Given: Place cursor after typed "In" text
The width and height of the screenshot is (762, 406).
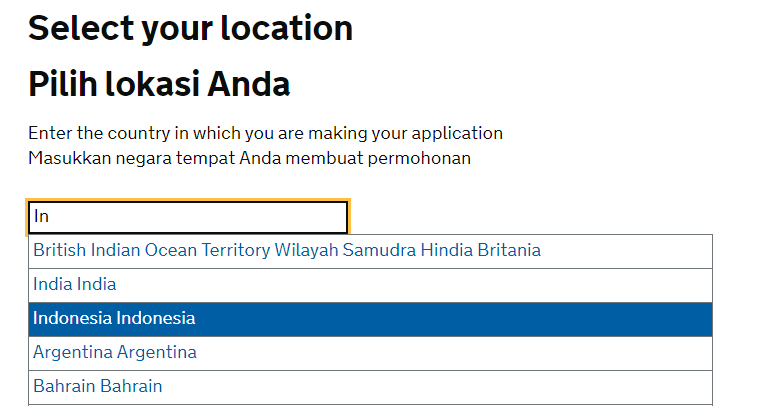Looking at the screenshot, I should tap(50, 217).
